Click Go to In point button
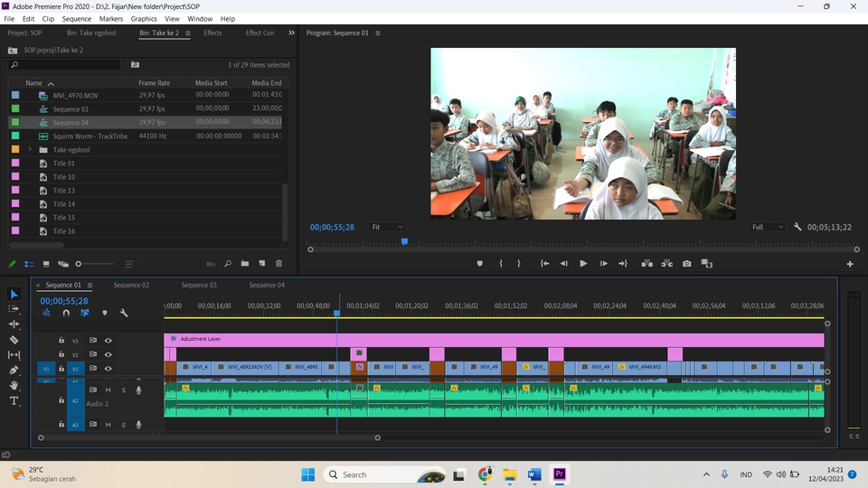The image size is (868, 488). coord(544,264)
